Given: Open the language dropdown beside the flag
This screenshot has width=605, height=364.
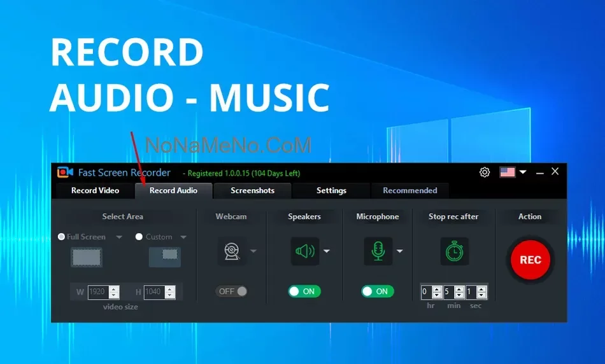Looking at the screenshot, I should click(523, 172).
